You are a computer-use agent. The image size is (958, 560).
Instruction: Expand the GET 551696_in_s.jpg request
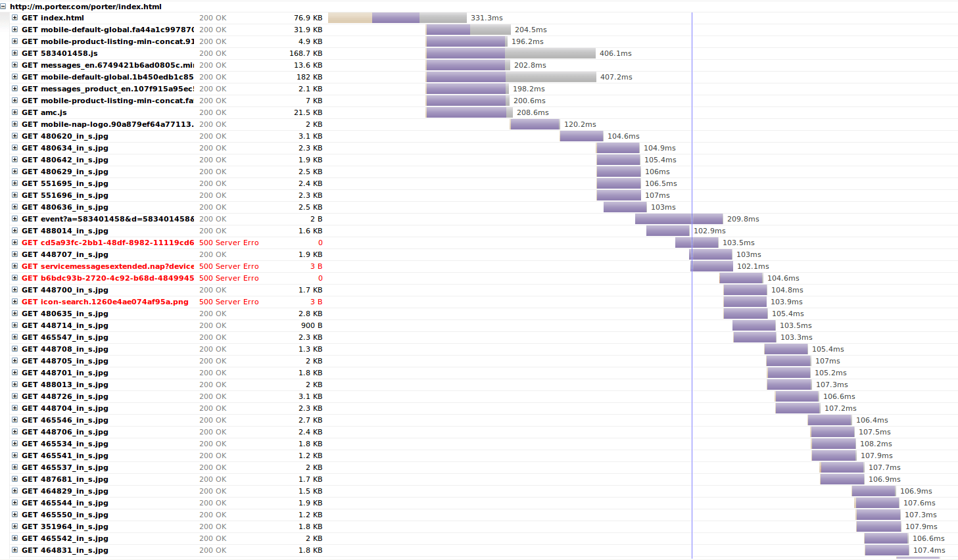14,195
